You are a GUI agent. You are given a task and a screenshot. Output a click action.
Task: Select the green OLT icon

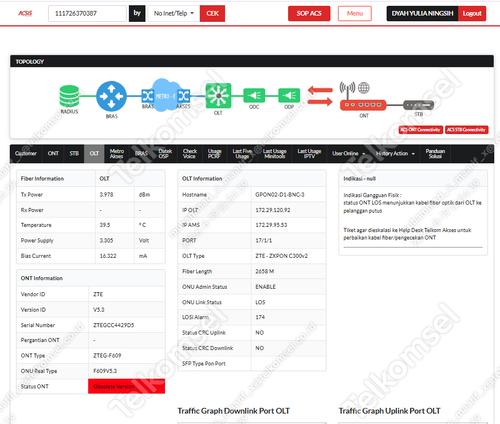[x=218, y=96]
